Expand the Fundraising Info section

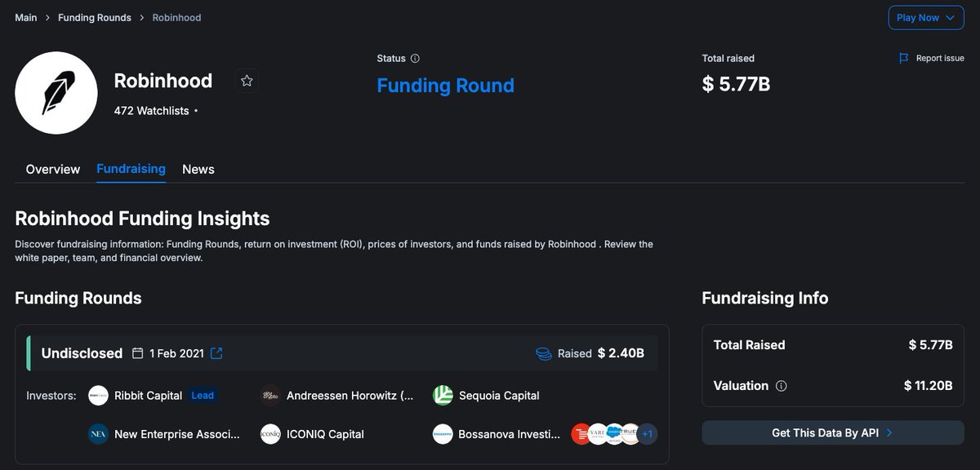(x=765, y=298)
